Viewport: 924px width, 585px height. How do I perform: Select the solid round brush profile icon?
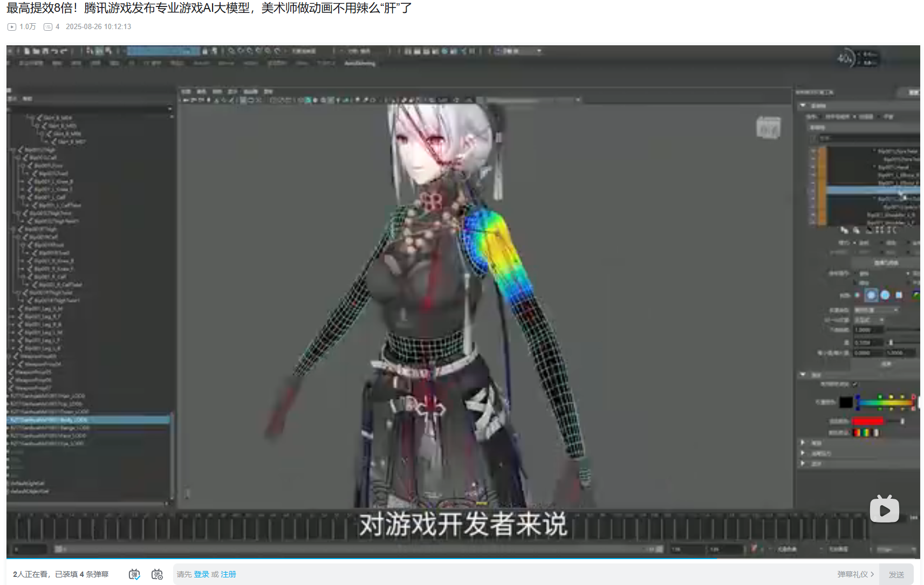point(885,295)
